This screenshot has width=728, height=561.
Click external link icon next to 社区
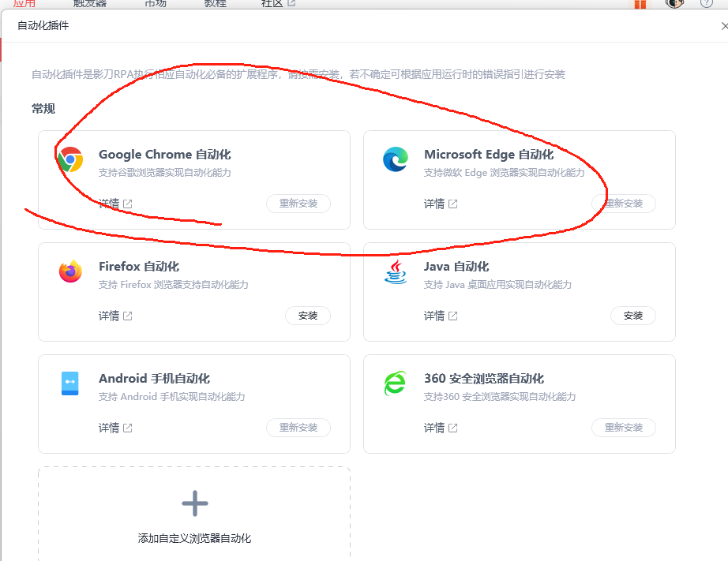pyautogui.click(x=291, y=3)
